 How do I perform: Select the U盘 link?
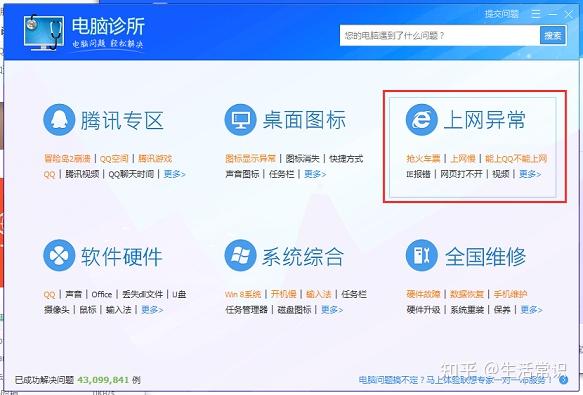click(179, 294)
